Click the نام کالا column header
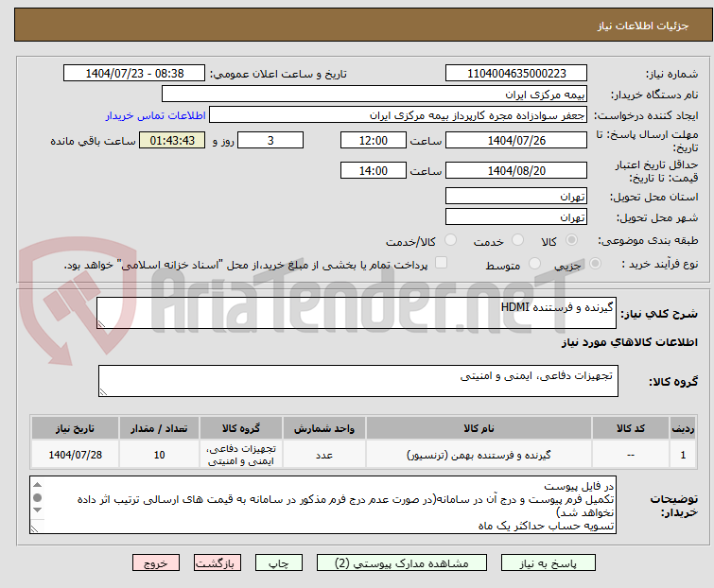Screen dimensions: 714x588 (479, 428)
